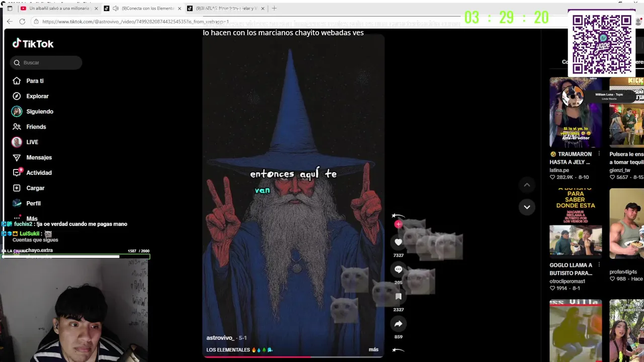Click the Para ti home icon
The width and height of the screenshot is (644, 362).
tap(17, 80)
